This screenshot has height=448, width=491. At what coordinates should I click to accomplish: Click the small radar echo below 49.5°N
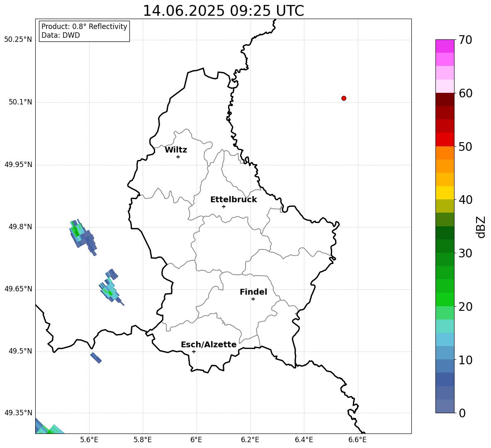96,358
